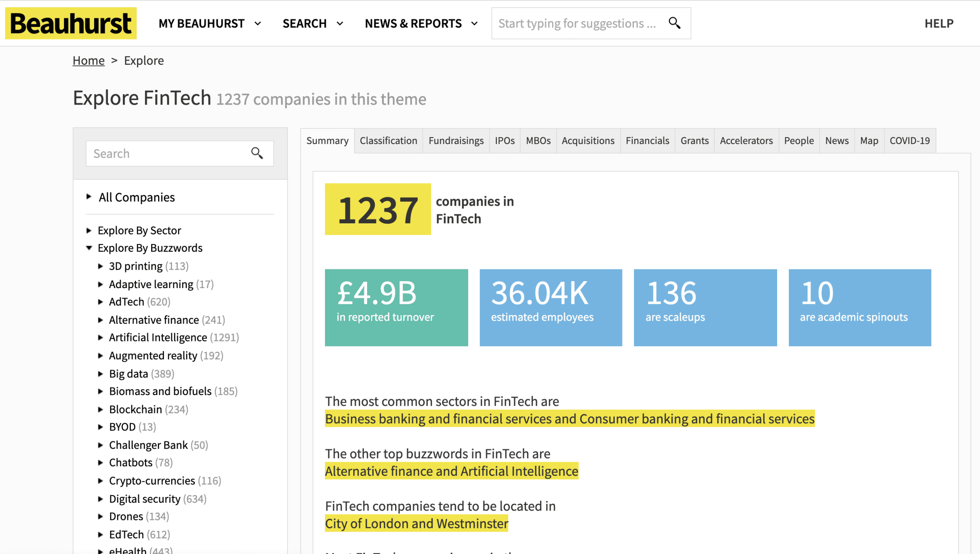Click the 10 academic spinouts tile
This screenshot has width=980, height=554.
coord(860,308)
